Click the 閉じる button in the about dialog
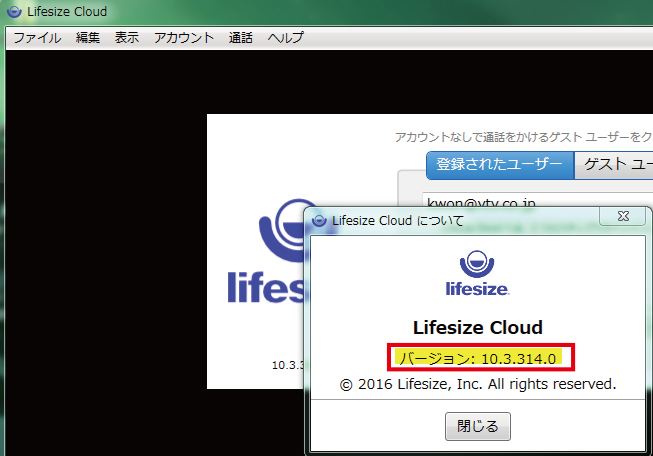This screenshot has width=653, height=456. (478, 426)
